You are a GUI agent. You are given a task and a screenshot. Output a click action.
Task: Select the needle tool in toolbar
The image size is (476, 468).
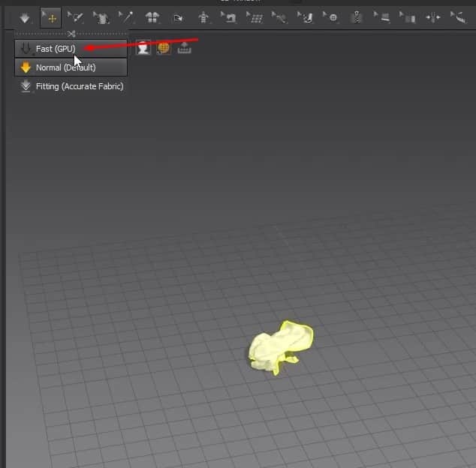(x=126, y=17)
